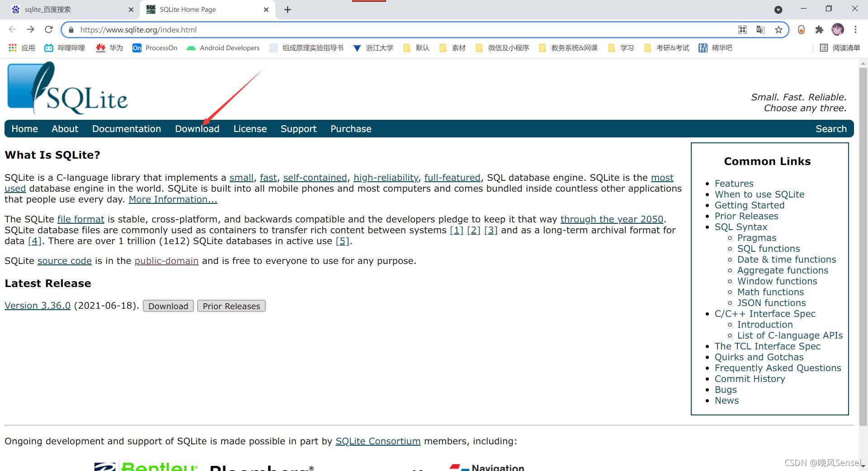Expand the 微信及小程序 bookmark folder
The height and width of the screenshot is (471, 868).
(x=502, y=48)
